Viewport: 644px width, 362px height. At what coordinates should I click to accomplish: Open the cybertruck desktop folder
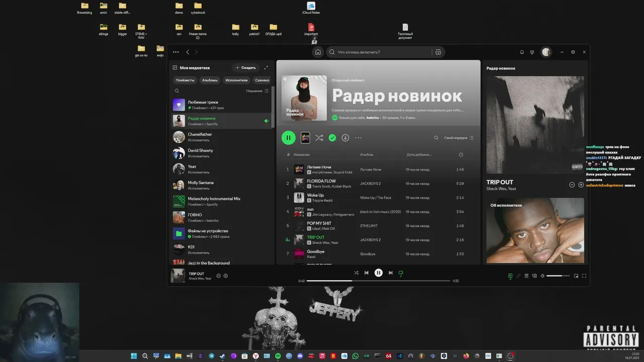click(198, 8)
